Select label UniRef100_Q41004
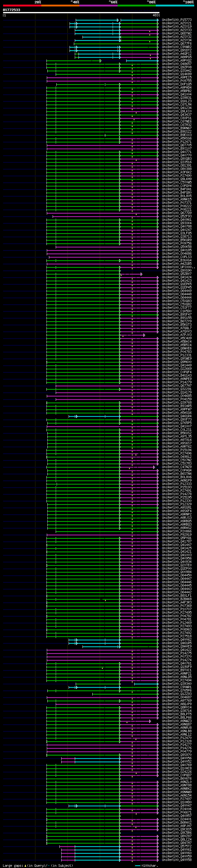197x868 pixels. tap(176, 95)
